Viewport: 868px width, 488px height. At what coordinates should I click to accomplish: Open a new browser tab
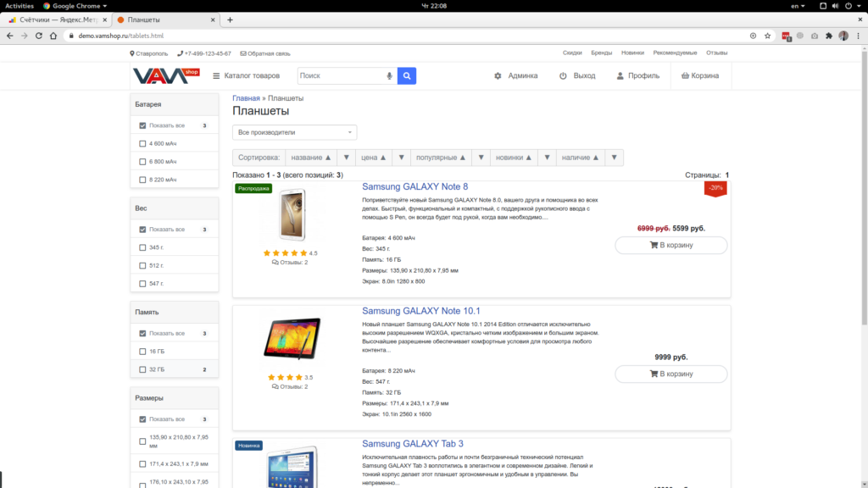[230, 20]
